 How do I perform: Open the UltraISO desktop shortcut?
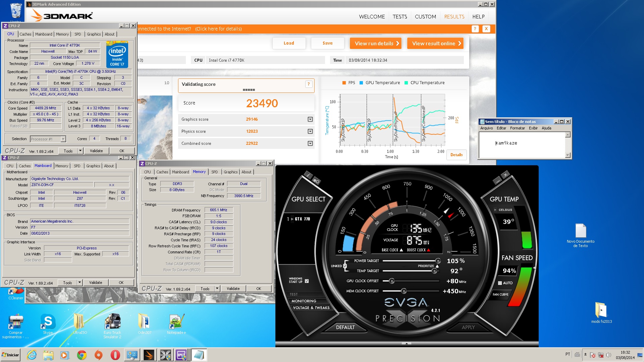coord(80,324)
